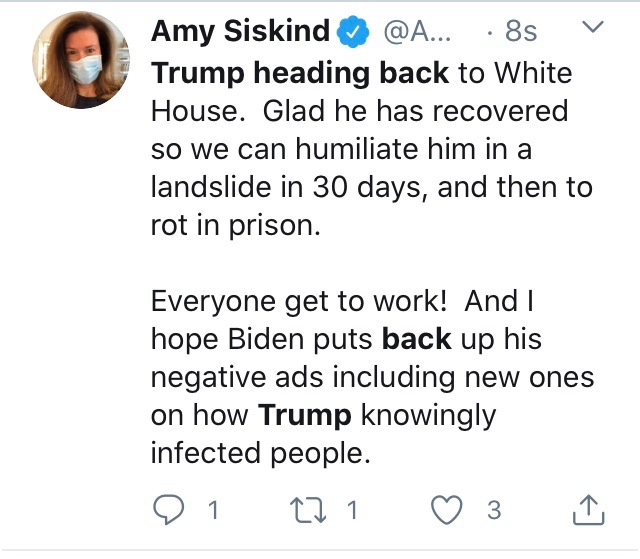Click the like count number 3
Screen dimensions: 640x559
click(494, 510)
